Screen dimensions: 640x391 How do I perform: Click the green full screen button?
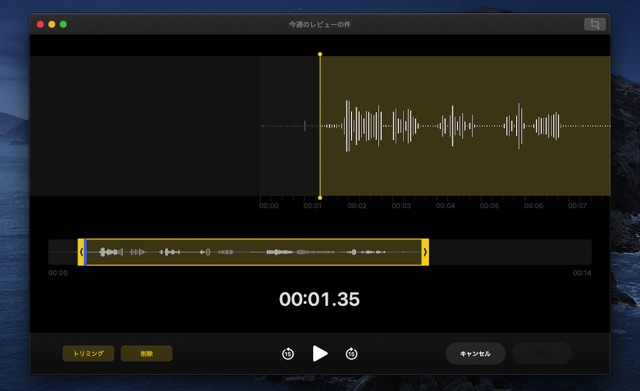tap(63, 24)
